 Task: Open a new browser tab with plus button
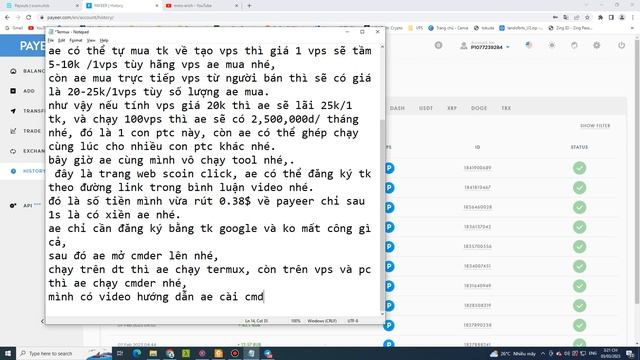(249, 6)
